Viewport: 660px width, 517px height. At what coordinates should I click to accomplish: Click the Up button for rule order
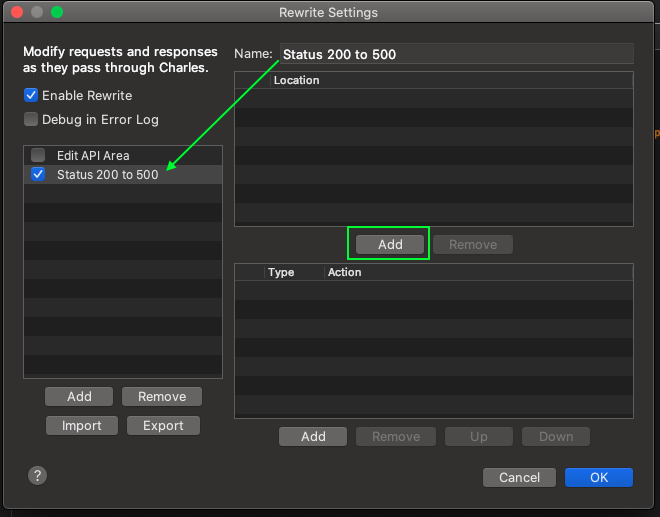click(x=479, y=437)
